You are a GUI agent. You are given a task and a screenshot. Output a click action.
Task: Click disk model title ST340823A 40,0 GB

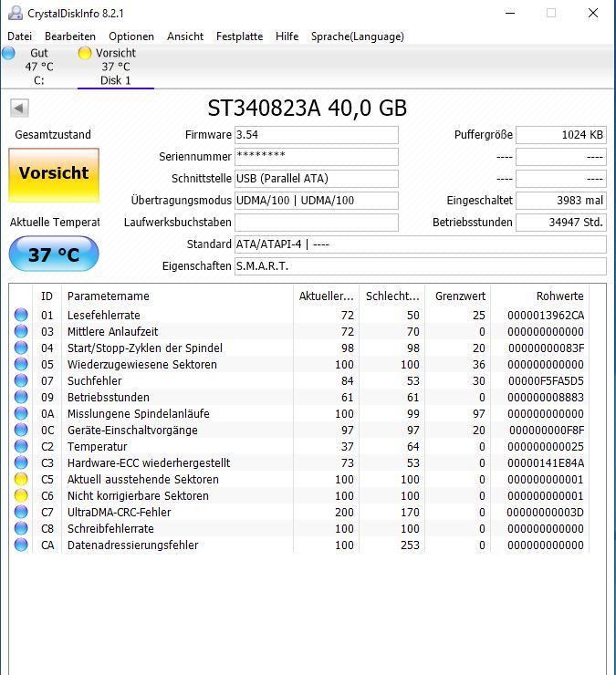(x=308, y=108)
